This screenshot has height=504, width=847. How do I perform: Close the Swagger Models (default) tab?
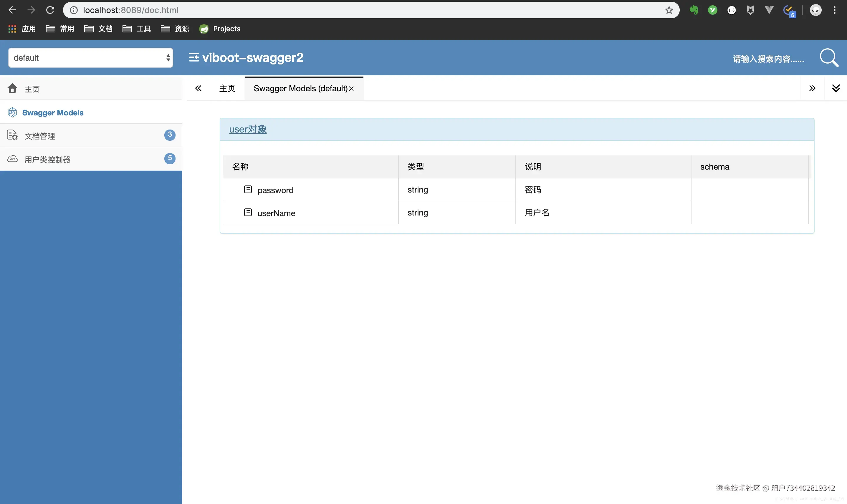pos(351,89)
